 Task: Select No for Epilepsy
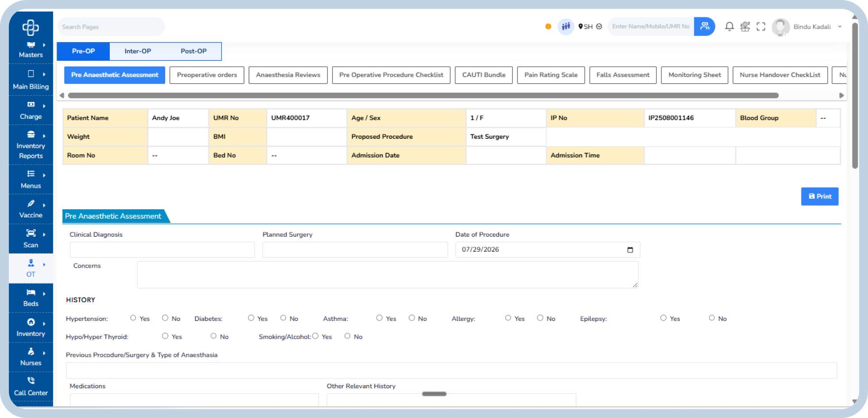pos(712,318)
